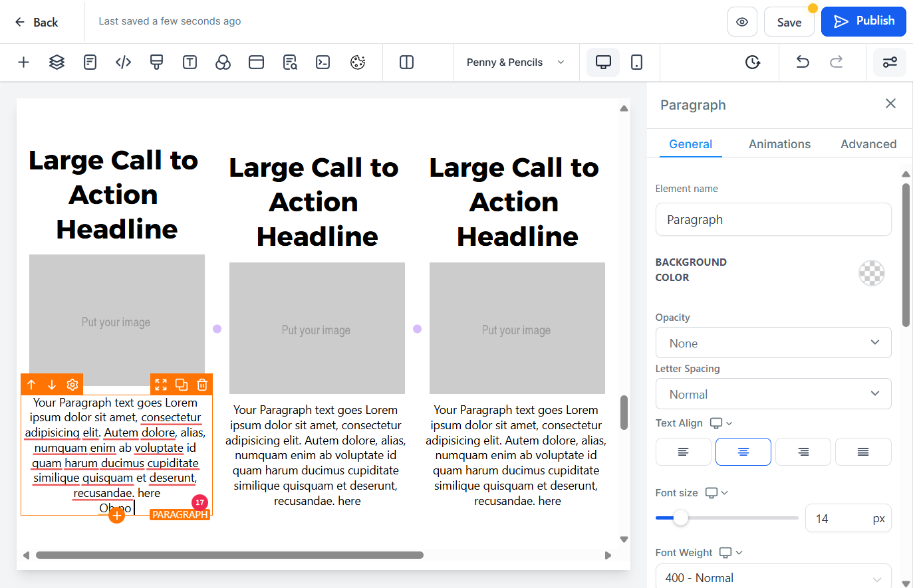This screenshot has width=913, height=588.
Task: Open the popup window icon
Action: (x=257, y=62)
